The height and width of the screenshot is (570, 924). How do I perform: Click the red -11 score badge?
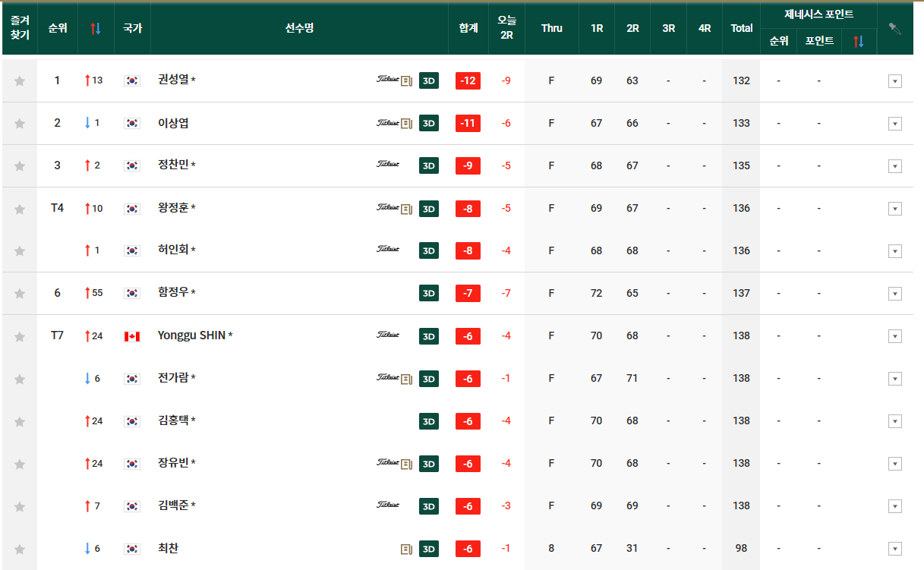[x=468, y=123]
